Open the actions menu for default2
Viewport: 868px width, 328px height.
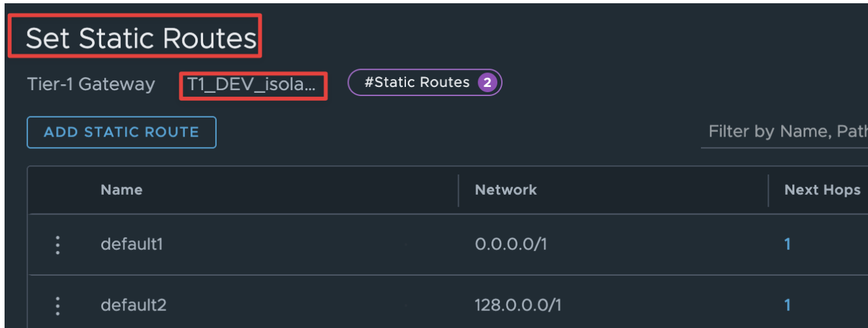[x=58, y=305]
